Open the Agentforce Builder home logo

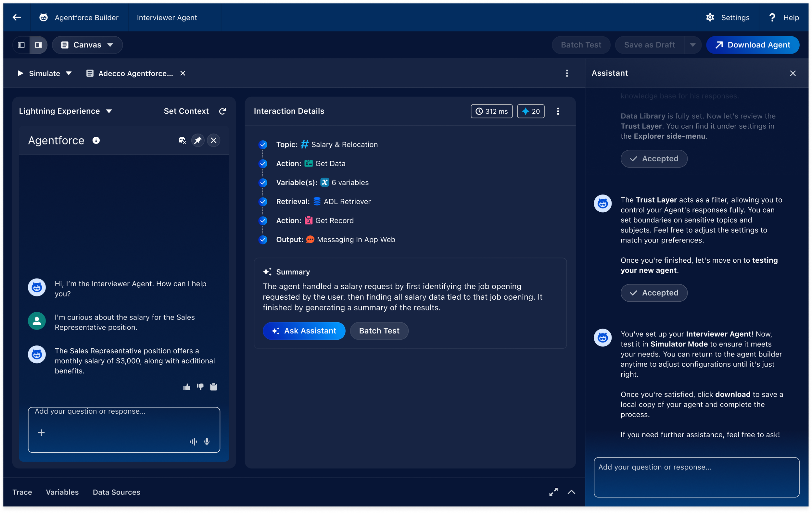pyautogui.click(x=44, y=18)
